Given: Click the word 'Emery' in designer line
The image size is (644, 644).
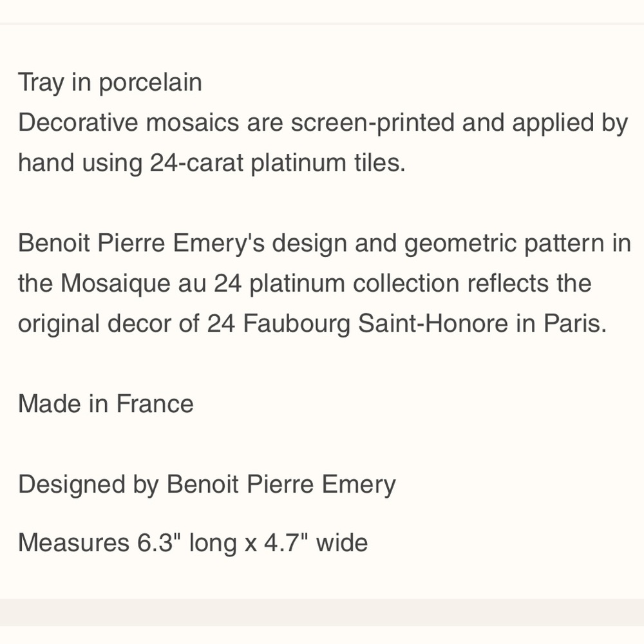Looking at the screenshot, I should point(359,485).
